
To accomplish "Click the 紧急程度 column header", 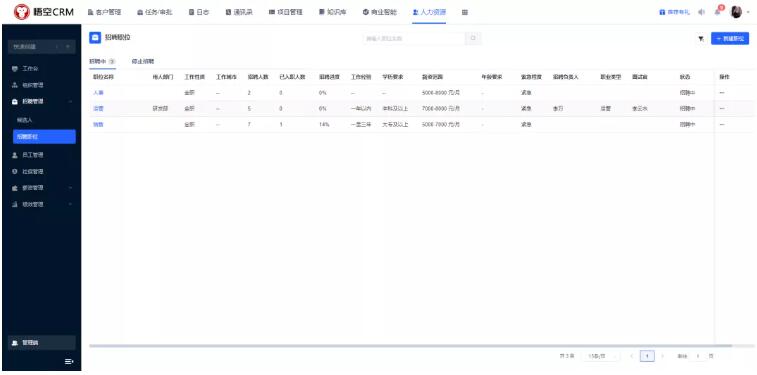I will pyautogui.click(x=531, y=77).
